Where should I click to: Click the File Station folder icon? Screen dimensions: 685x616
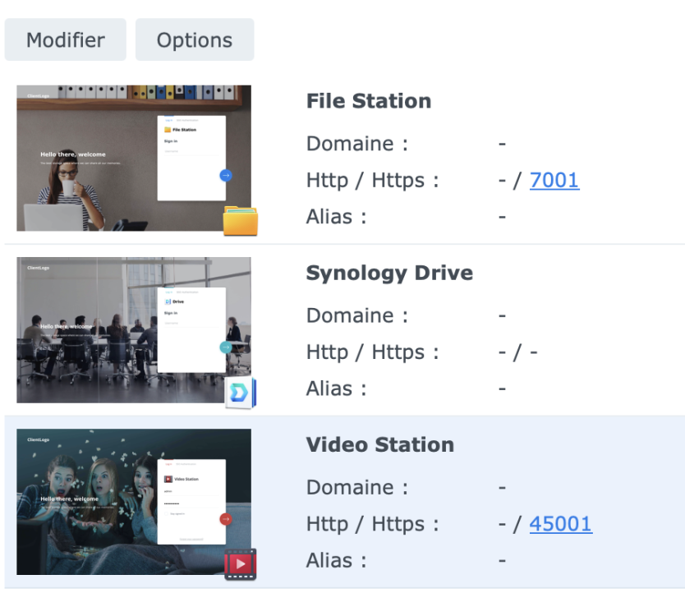coord(241,221)
